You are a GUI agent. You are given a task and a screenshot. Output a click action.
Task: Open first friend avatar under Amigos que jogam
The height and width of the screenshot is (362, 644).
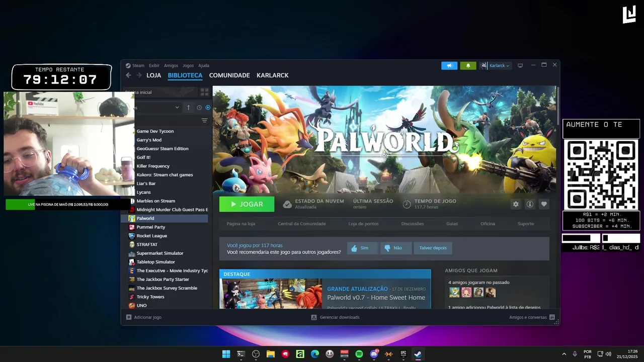coord(454,292)
